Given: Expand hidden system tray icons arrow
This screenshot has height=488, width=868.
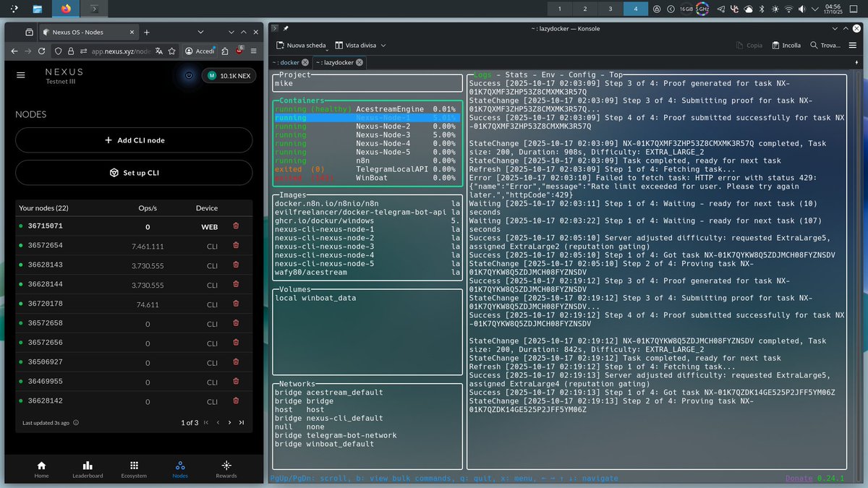Looking at the screenshot, I should point(816,9).
